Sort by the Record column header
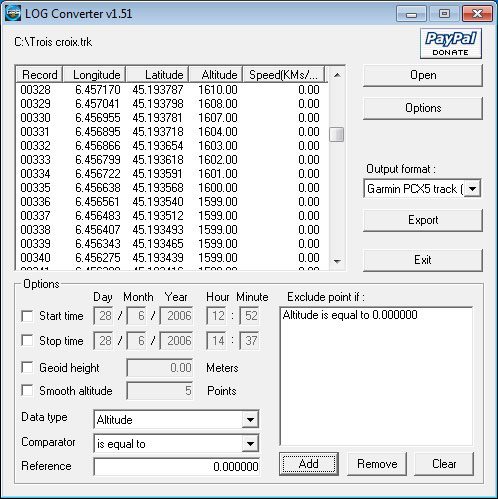 pos(39,75)
